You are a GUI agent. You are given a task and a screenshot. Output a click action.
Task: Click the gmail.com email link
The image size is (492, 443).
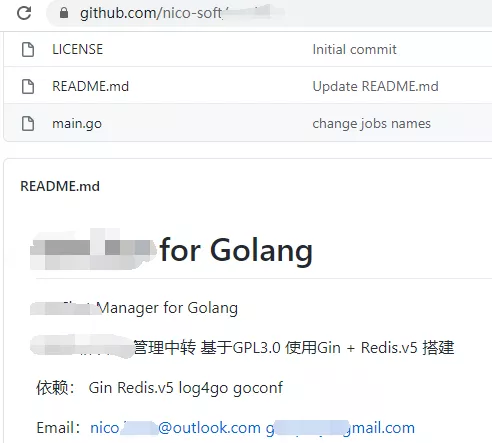[340, 428]
